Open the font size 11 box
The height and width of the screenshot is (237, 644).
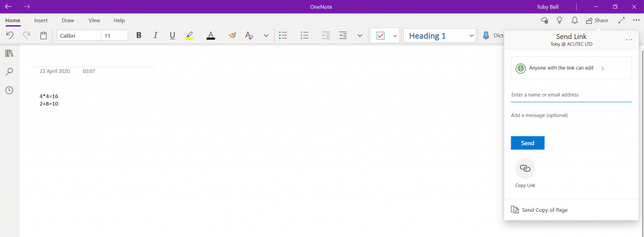point(114,36)
